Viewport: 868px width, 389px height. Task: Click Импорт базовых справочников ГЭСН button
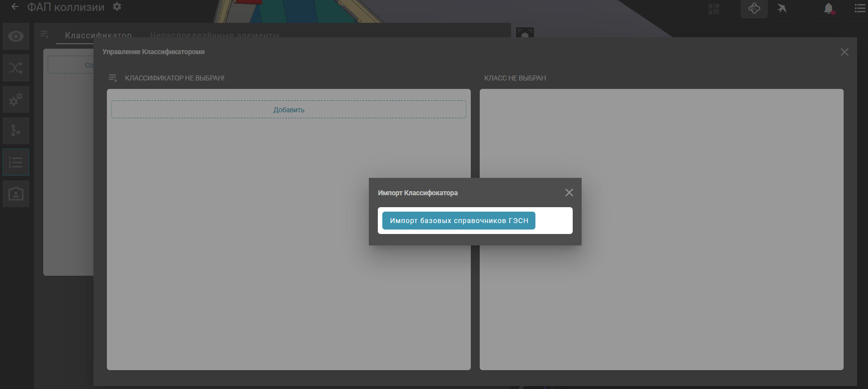(458, 221)
